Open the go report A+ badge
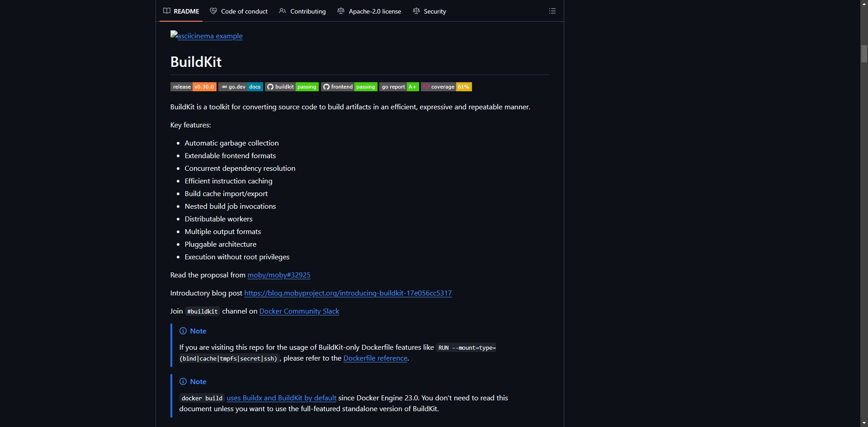The width and height of the screenshot is (868, 427). click(x=399, y=87)
